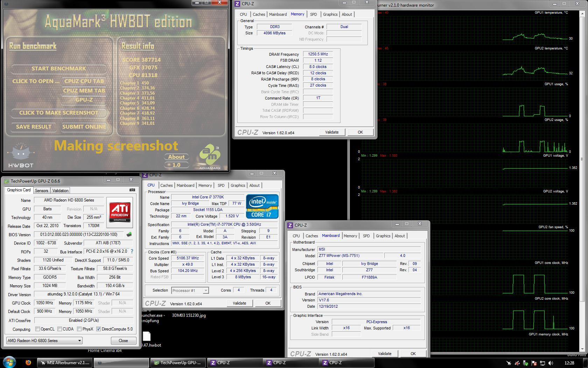Click OK in CPU-Z Mainboard window
The height and width of the screenshot is (368, 588).
(x=413, y=354)
